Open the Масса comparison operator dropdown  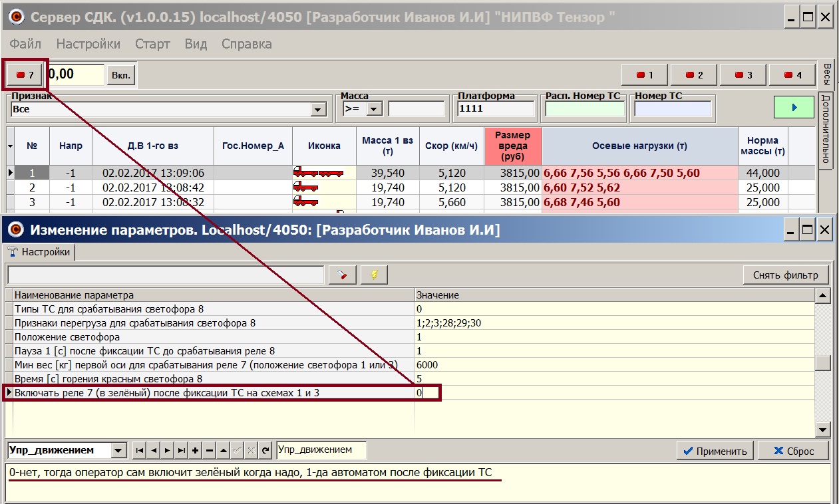point(373,109)
